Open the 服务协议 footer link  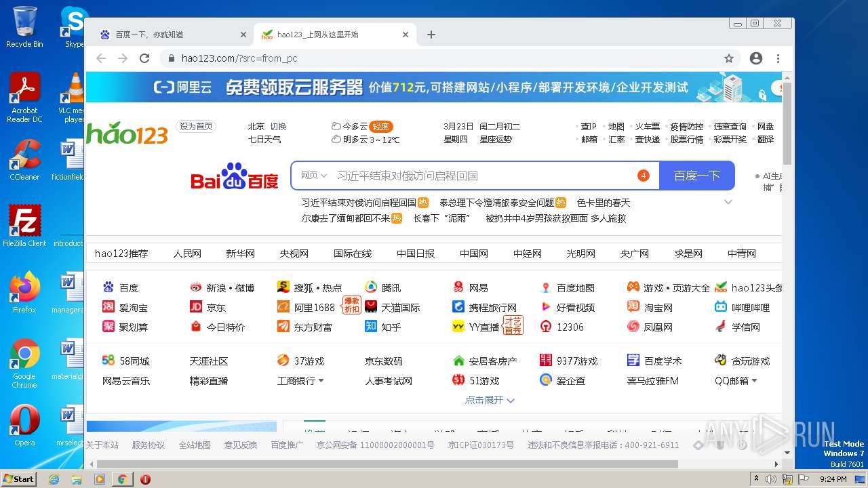pos(148,445)
